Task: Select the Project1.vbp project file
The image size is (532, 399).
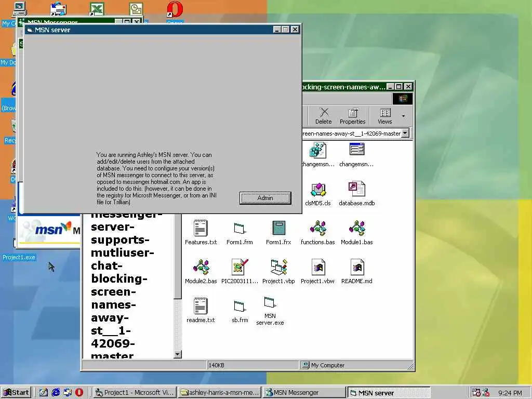Action: pos(278,271)
